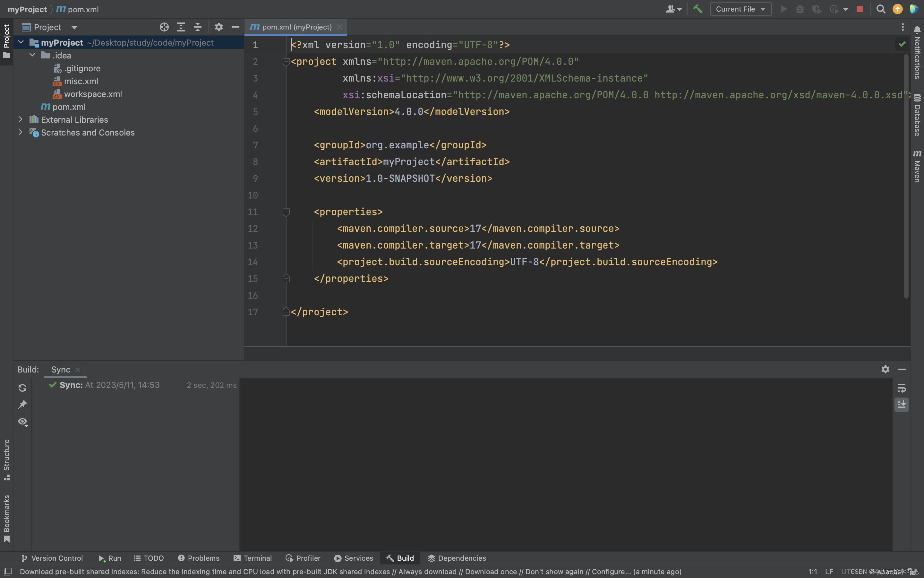This screenshot has height=578, width=924.
Task: Open Build panel settings gear
Action: coord(886,369)
